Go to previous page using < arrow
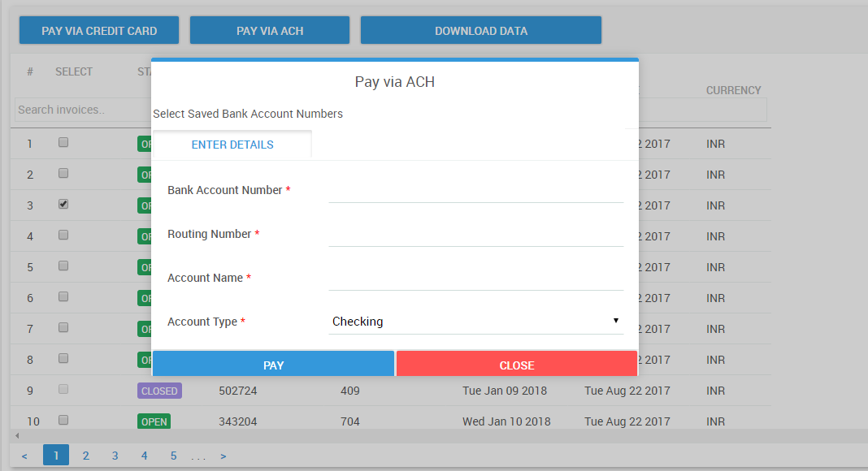Viewport: 868px width, 471px height. pos(24,456)
